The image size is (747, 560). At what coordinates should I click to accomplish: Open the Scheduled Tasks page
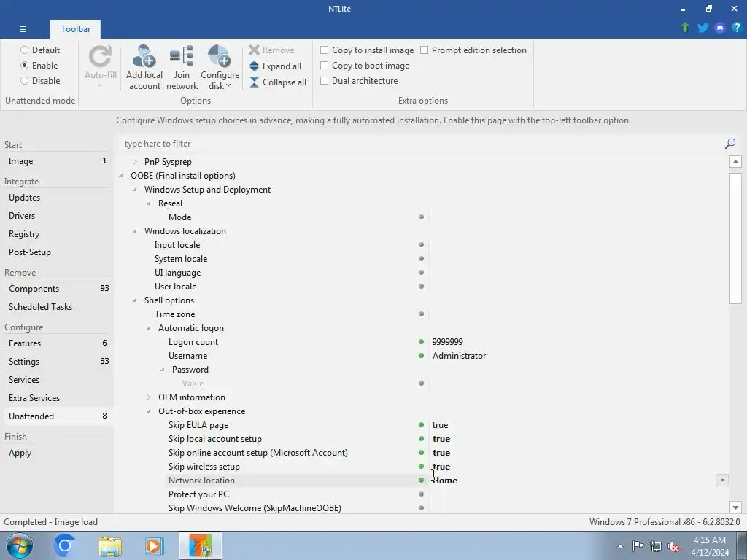[57, 307]
